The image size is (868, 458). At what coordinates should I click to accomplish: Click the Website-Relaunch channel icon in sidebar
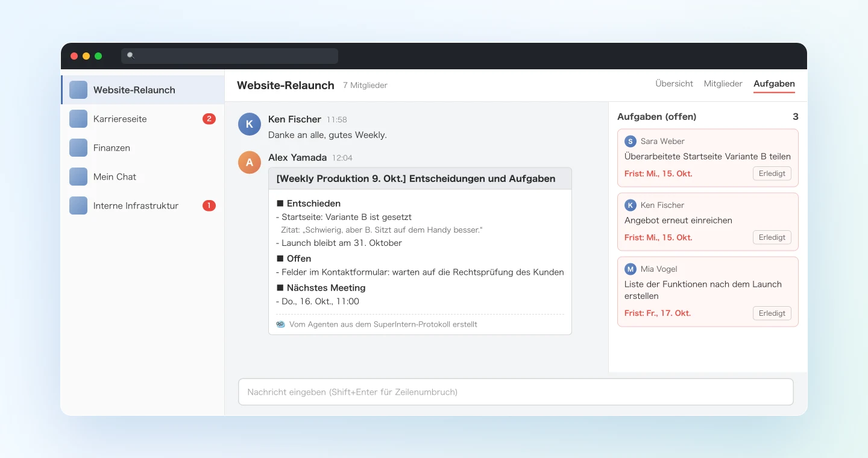pyautogui.click(x=78, y=90)
